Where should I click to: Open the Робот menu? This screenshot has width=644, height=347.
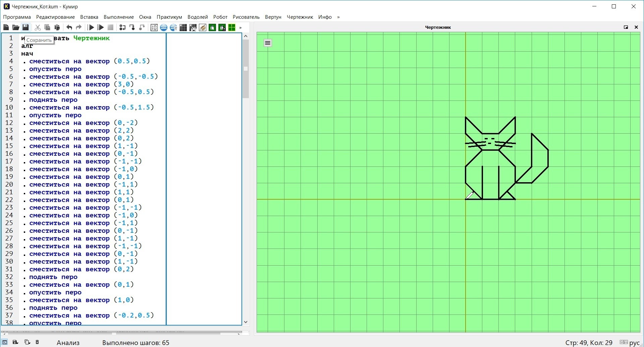(220, 17)
